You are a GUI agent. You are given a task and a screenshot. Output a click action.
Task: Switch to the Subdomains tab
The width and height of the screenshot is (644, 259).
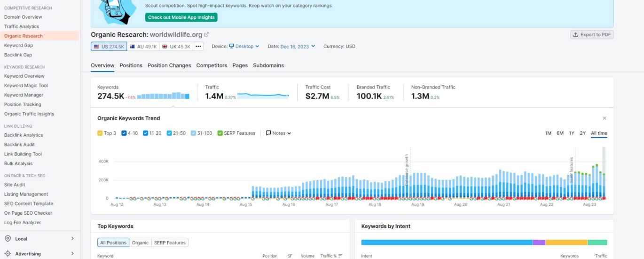click(268, 65)
